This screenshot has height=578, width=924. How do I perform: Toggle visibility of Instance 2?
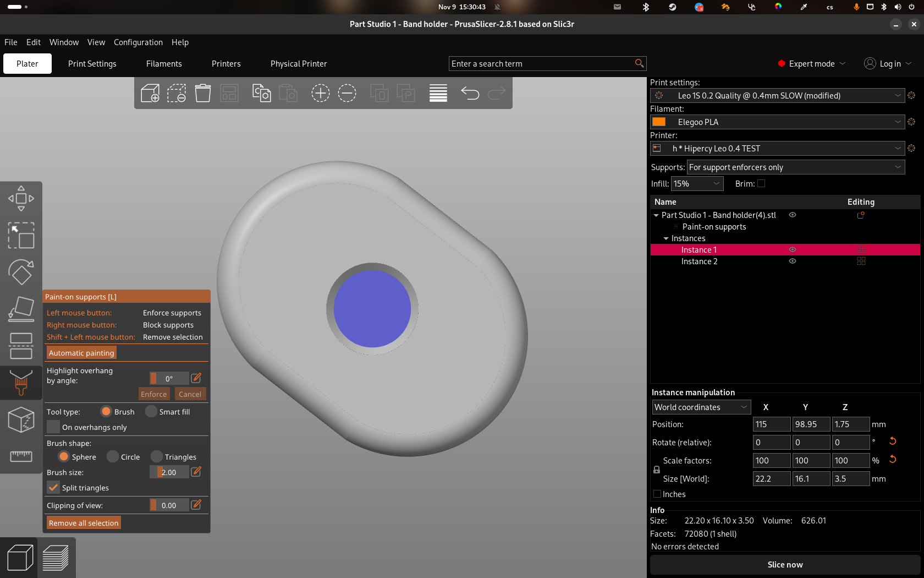[793, 261]
